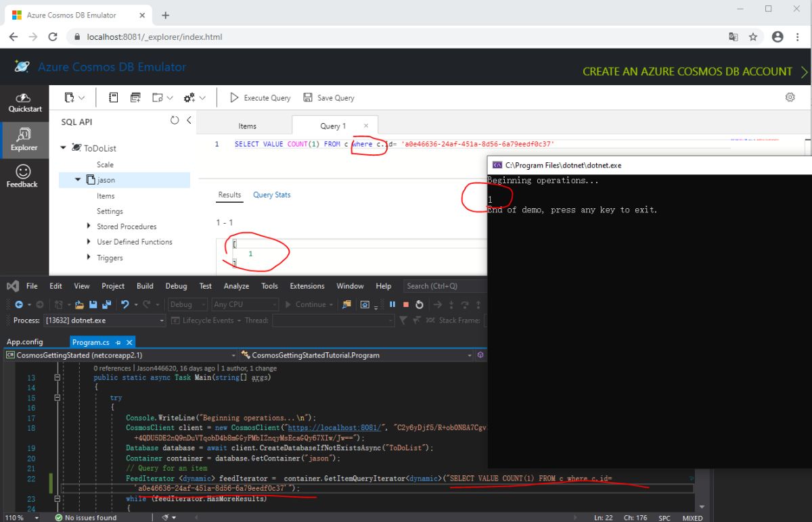Image resolution: width=812 pixels, height=522 pixels.
Task: Select the Results tab
Action: [229, 195]
